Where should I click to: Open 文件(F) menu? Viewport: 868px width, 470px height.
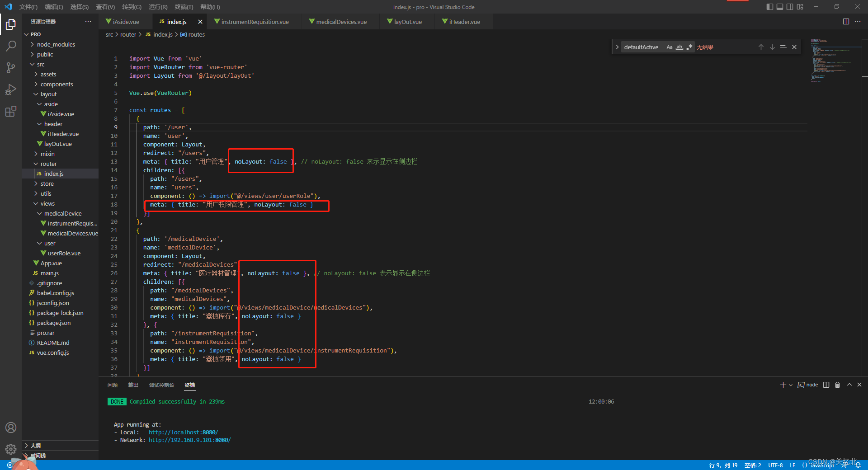(x=28, y=7)
